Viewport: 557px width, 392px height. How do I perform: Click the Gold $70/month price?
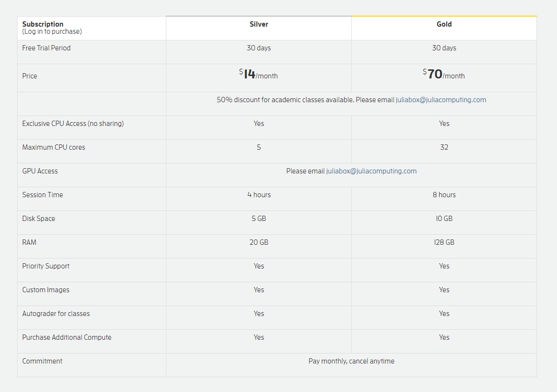click(x=444, y=74)
